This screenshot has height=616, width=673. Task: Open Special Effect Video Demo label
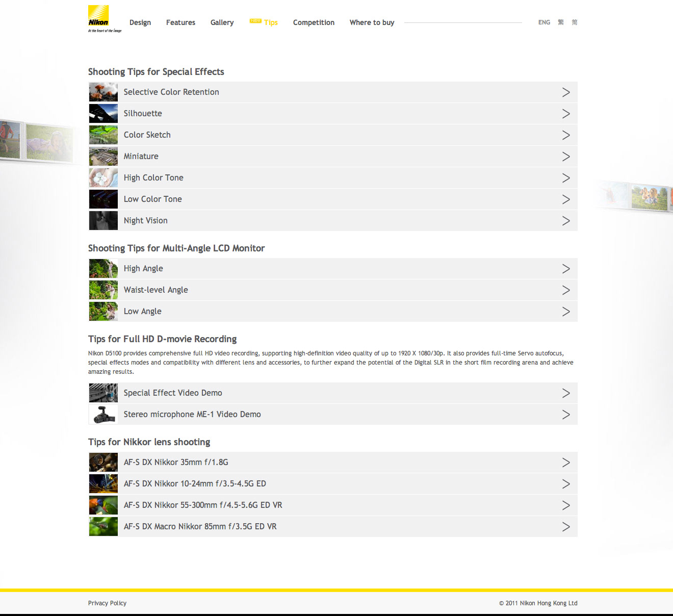173,393
